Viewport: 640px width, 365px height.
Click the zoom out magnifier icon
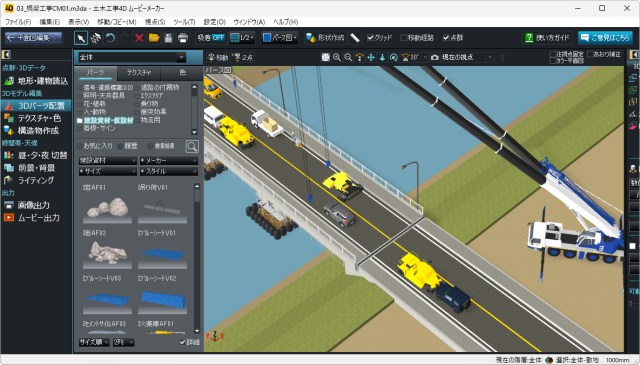click(x=348, y=58)
